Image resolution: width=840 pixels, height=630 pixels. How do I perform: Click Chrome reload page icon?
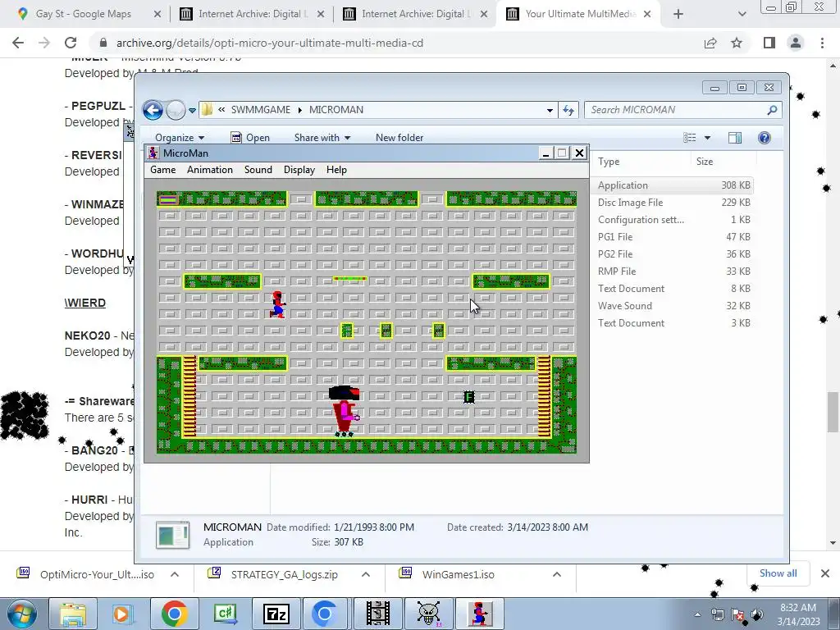pyautogui.click(x=71, y=43)
